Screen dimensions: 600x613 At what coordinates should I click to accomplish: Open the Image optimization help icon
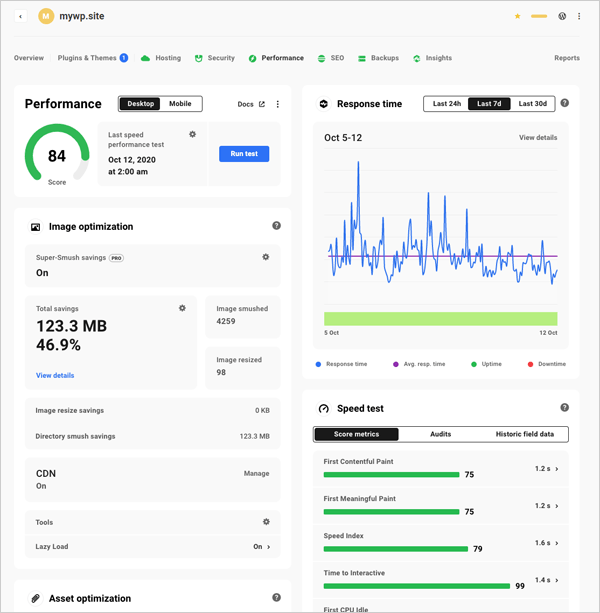(x=276, y=227)
